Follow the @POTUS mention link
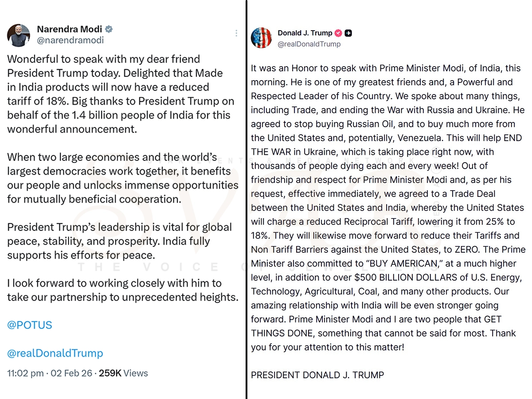The image size is (532, 399). click(29, 325)
